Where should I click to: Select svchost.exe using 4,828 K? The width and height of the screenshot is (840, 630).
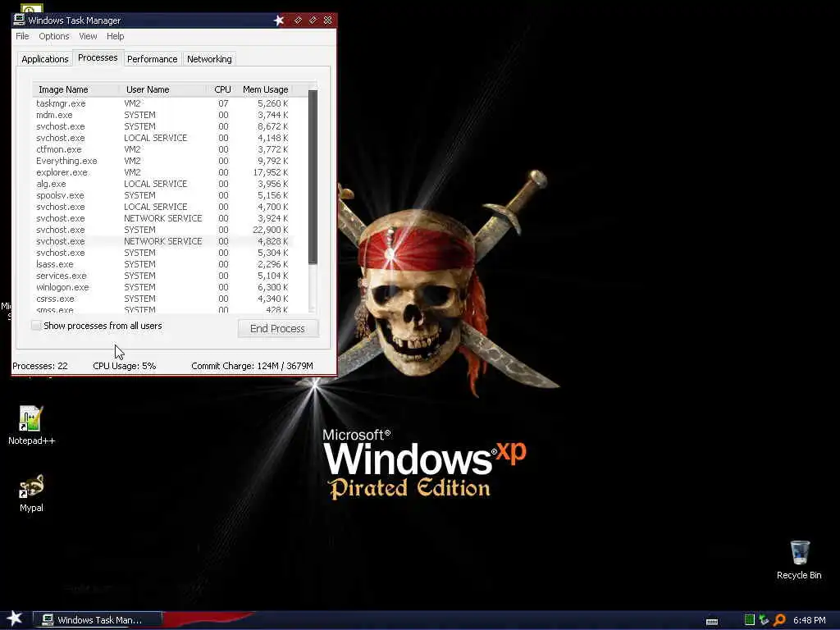pyautogui.click(x=163, y=241)
